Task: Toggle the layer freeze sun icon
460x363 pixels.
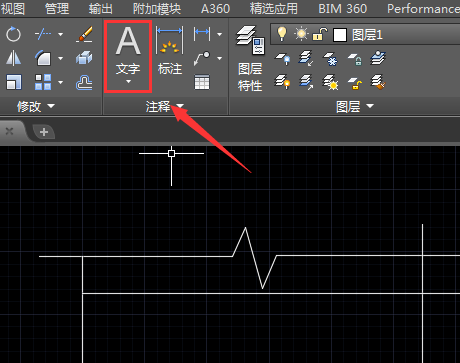Action: click(x=301, y=34)
